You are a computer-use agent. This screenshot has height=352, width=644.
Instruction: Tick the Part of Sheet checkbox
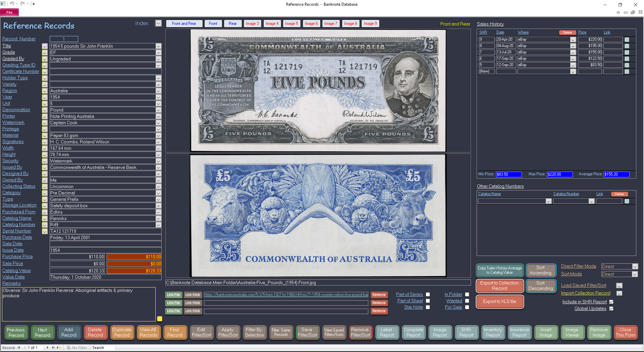428,301
